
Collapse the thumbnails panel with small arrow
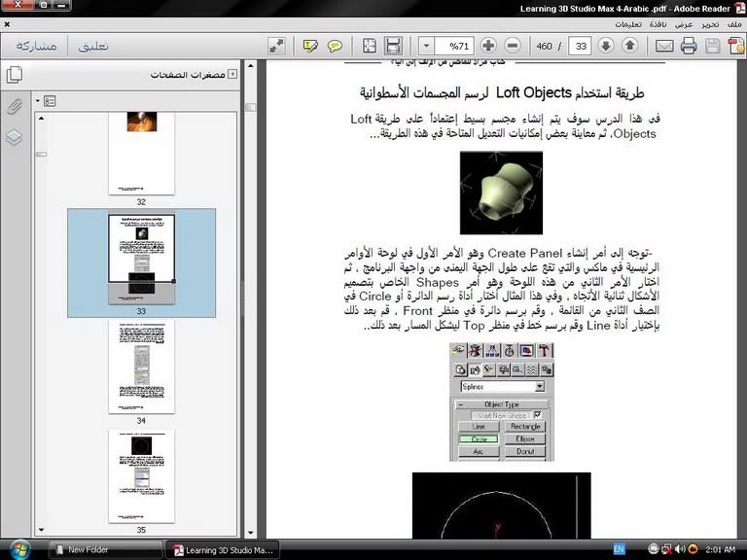pos(232,74)
